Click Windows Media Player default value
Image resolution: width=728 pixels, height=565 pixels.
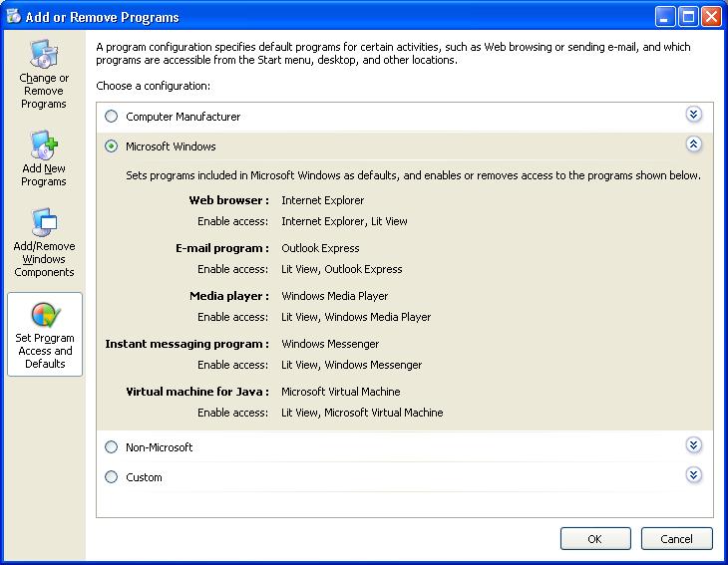335,296
